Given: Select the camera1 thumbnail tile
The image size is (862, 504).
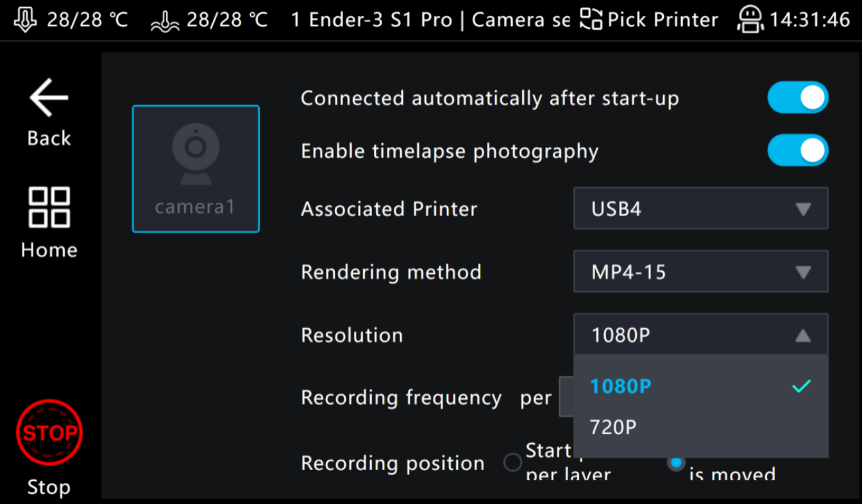Looking at the screenshot, I should click(196, 169).
